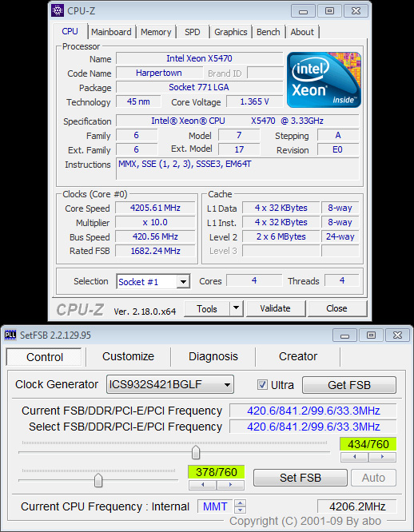Click the 4206.2MHz CPU frequency field
The image size is (414, 532).
(x=357, y=506)
